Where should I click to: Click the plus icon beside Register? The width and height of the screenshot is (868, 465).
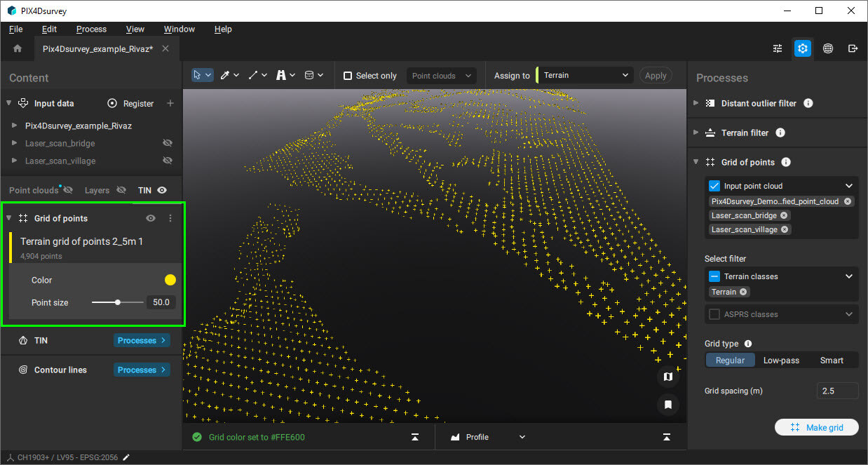[x=170, y=103]
